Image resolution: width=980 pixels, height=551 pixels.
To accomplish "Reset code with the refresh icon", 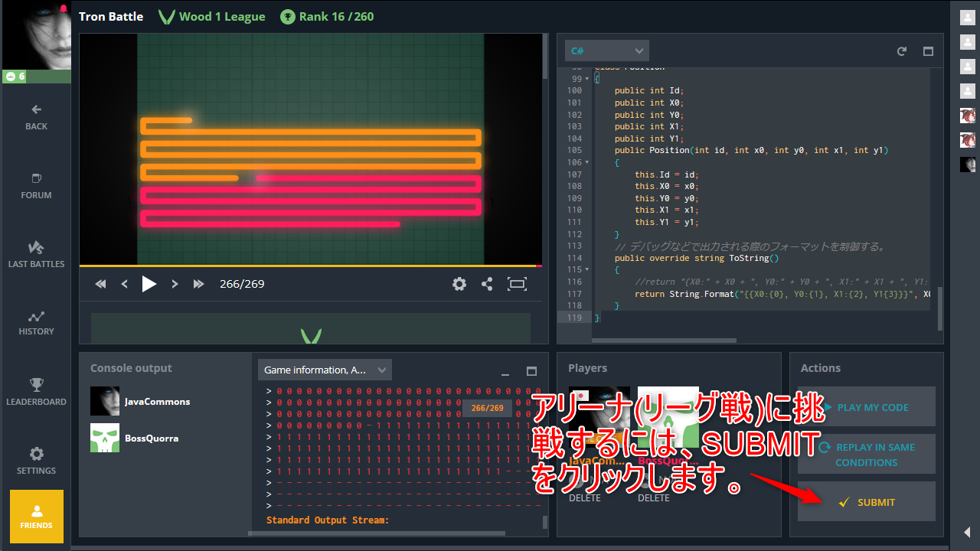I will 902,51.
